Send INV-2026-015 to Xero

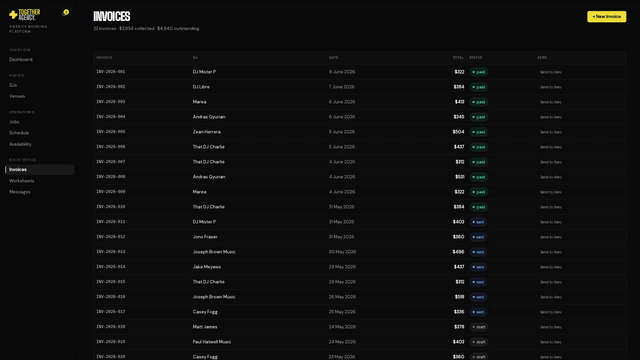pyautogui.click(x=551, y=282)
